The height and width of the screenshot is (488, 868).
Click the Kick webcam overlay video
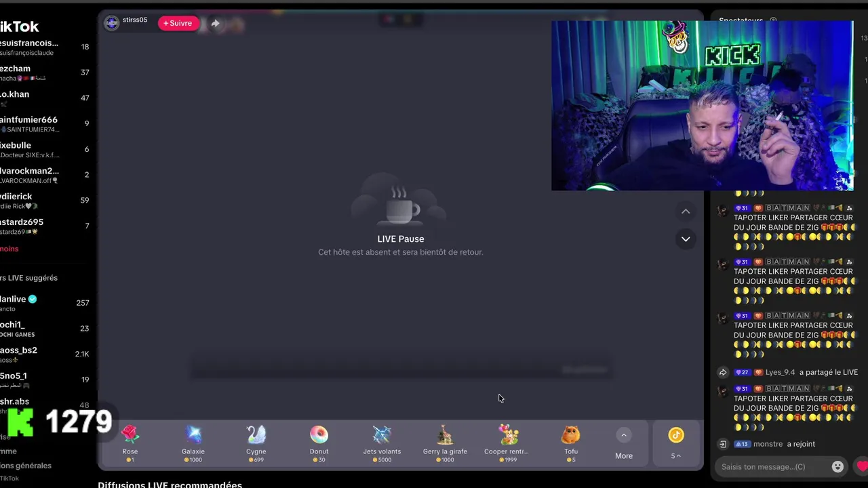click(702, 106)
